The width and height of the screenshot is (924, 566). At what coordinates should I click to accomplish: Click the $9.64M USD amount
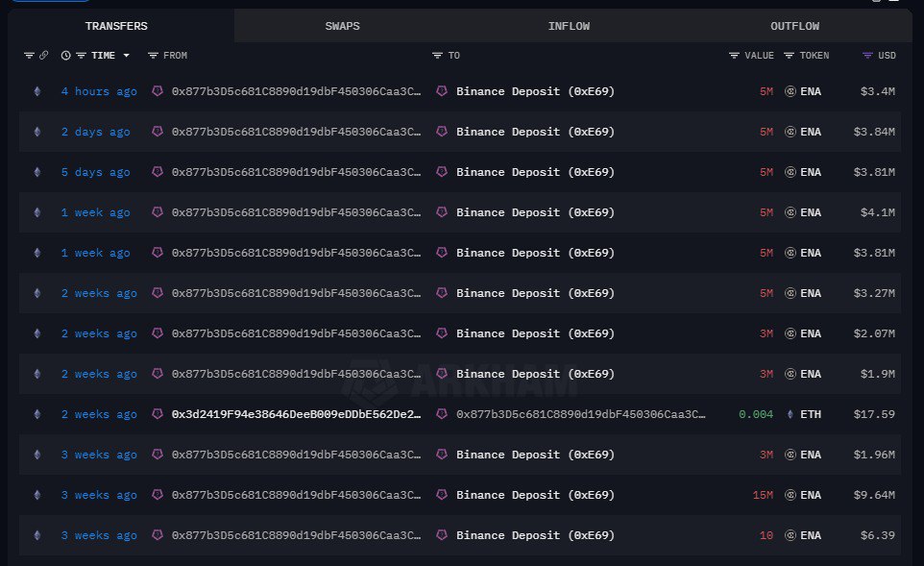point(874,495)
